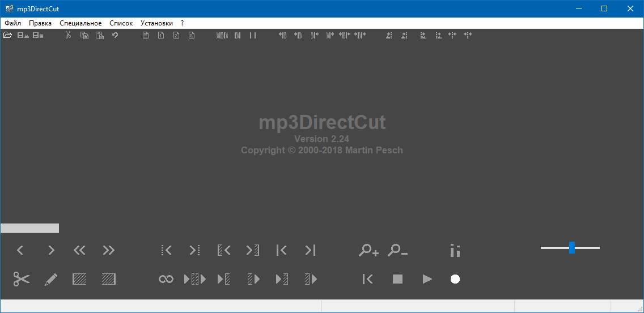Screen dimensions: 644x313
Task: Zoom out with magnifier minus icon
Action: tap(397, 250)
